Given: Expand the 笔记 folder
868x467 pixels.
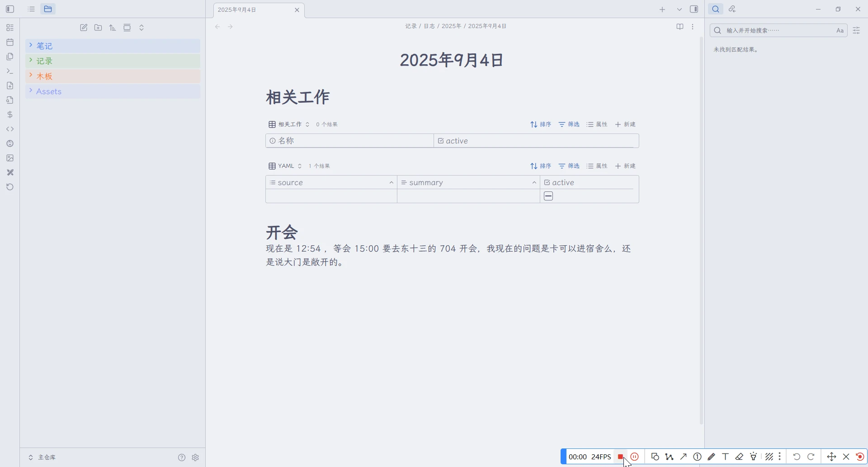Looking at the screenshot, I should 45,46.
